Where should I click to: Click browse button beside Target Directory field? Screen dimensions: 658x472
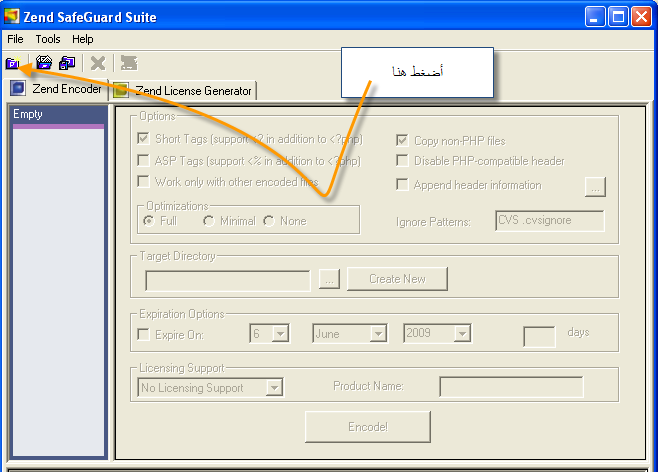point(329,279)
